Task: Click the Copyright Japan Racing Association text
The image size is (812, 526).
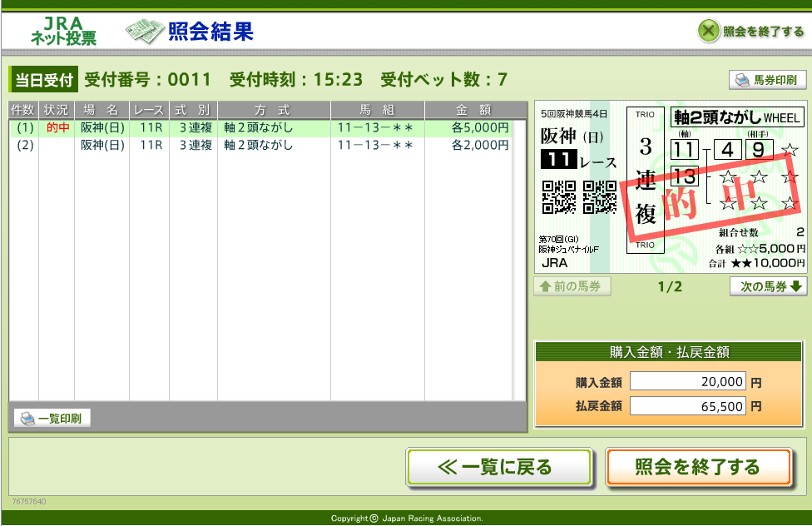Action: pos(407,519)
